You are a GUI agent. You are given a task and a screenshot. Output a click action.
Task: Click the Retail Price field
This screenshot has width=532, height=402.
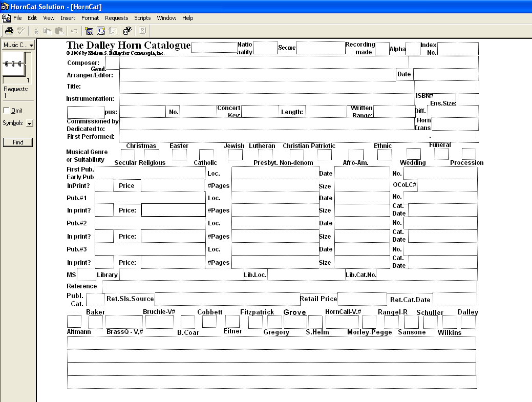click(x=361, y=299)
